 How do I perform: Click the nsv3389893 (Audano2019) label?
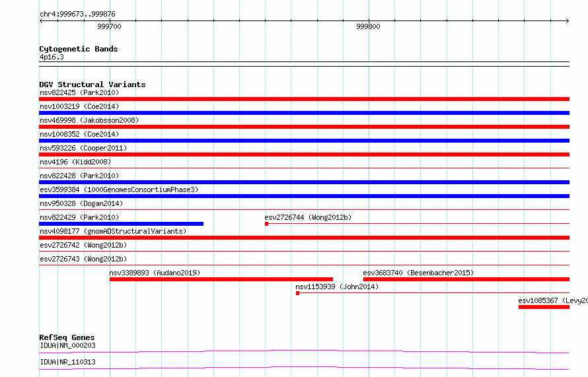(x=155, y=273)
